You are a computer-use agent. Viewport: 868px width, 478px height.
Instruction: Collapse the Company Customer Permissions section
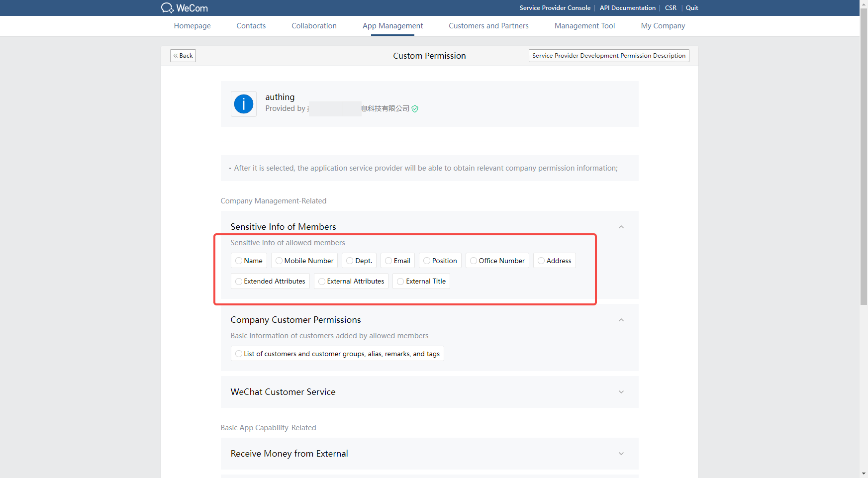(621, 320)
